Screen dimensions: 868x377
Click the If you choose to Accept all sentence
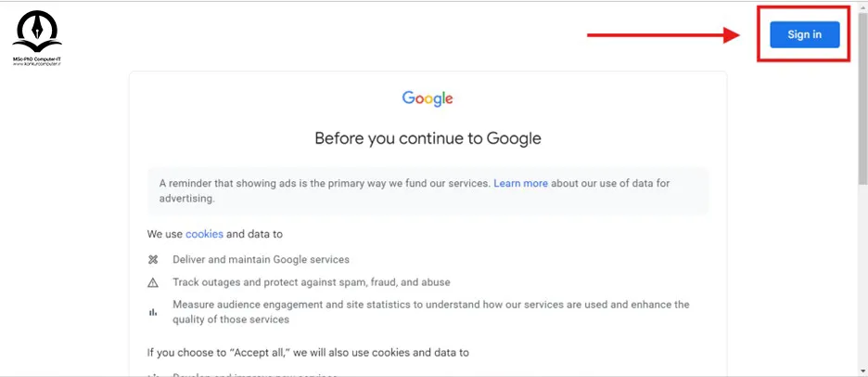308,353
